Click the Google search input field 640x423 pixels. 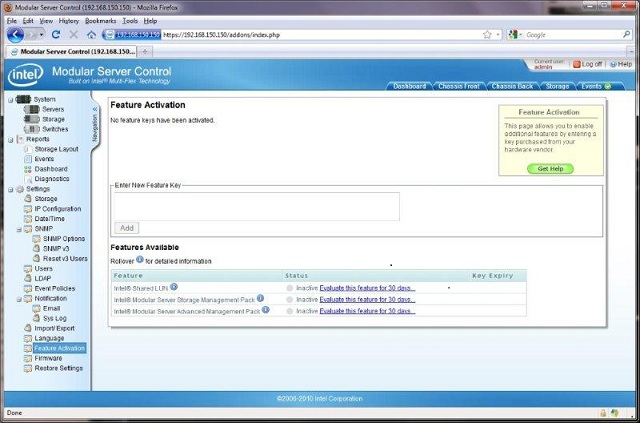click(x=573, y=35)
